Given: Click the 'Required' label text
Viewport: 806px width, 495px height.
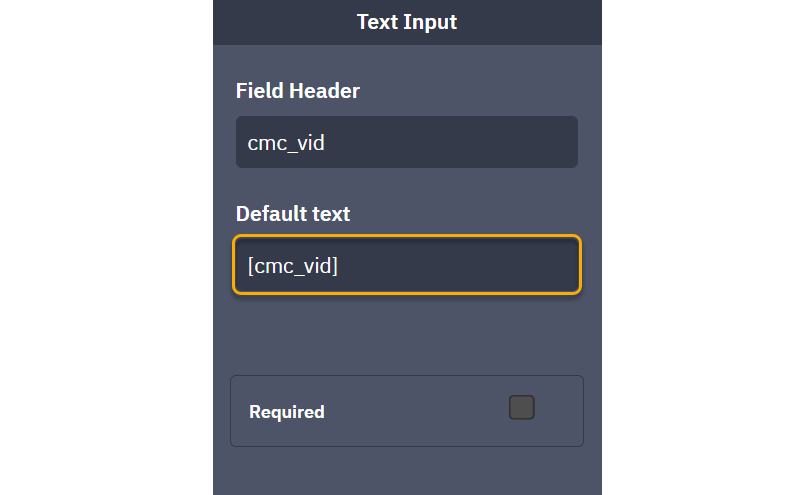Looking at the screenshot, I should [286, 412].
